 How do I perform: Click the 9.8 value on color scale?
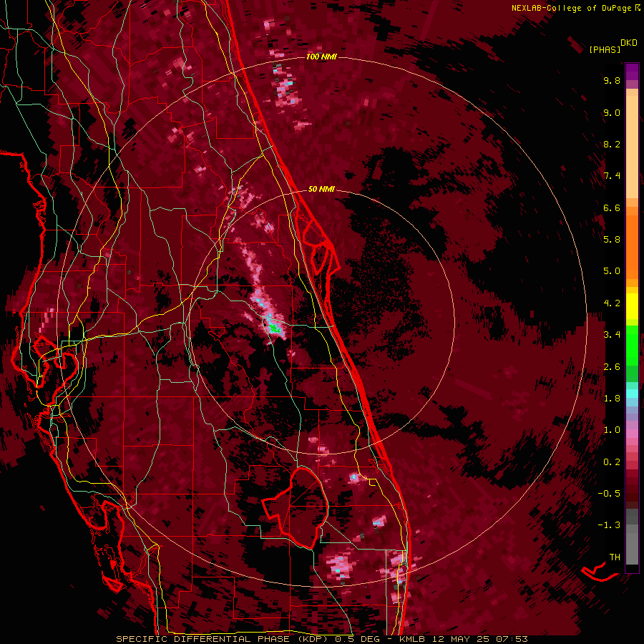point(612,80)
